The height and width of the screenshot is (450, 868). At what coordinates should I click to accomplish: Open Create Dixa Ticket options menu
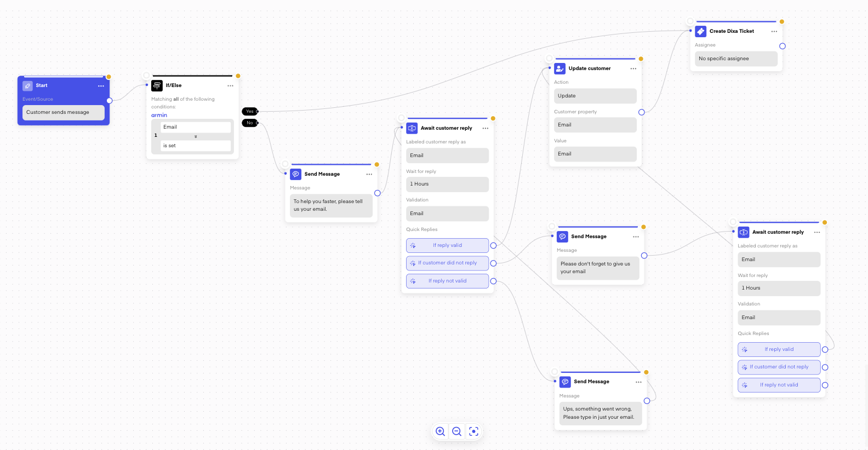point(774,31)
